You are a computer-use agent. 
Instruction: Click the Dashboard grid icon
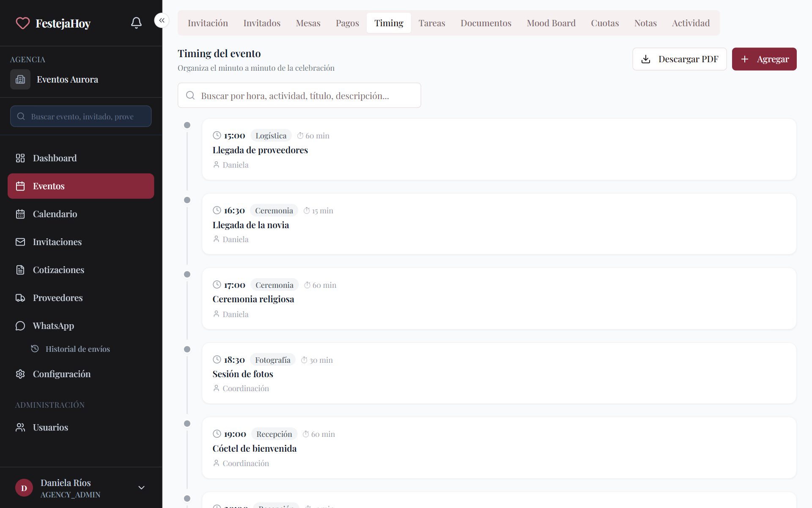click(x=20, y=158)
